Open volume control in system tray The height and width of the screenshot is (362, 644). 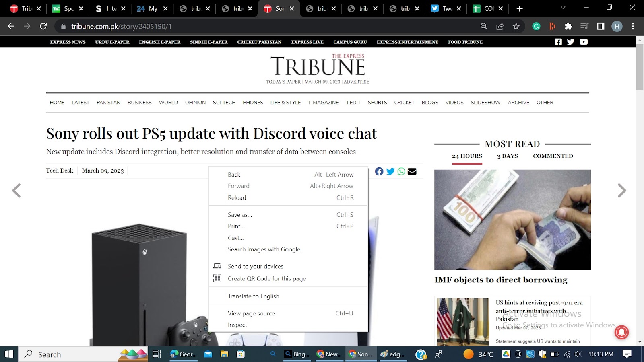[x=578, y=354]
